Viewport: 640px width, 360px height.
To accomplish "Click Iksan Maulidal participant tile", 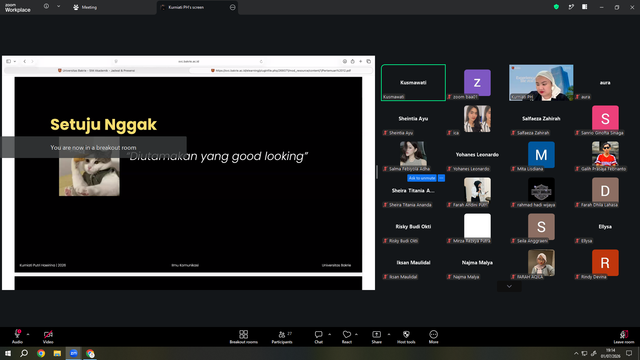I will [413, 262].
